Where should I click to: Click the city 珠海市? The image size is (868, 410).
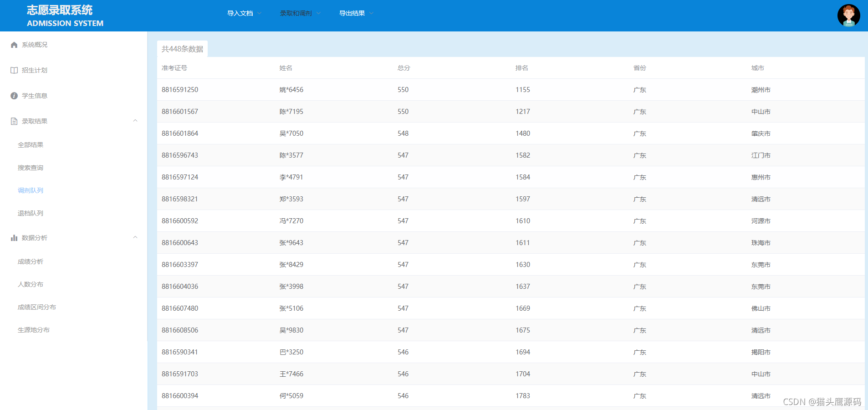[x=761, y=243]
